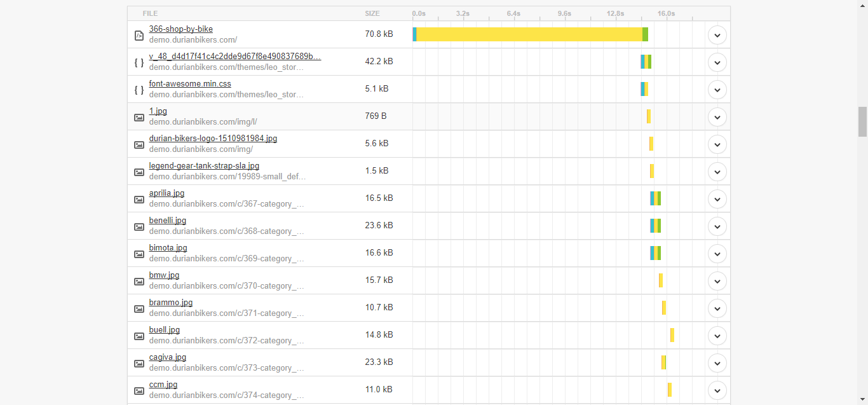This screenshot has height=405, width=868.
Task: Open durian-bikers-logo-1510981984.jpg link
Action: pos(213,139)
